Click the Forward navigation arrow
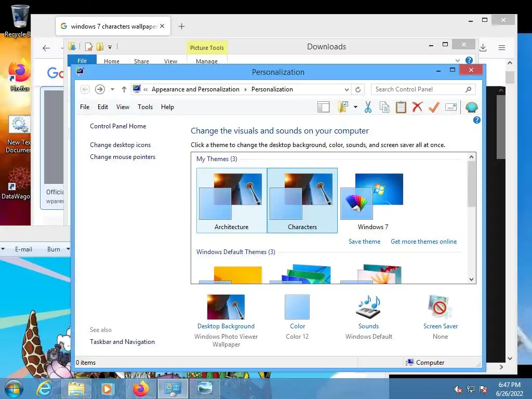Viewport: 532px width, 399px height. tap(100, 89)
